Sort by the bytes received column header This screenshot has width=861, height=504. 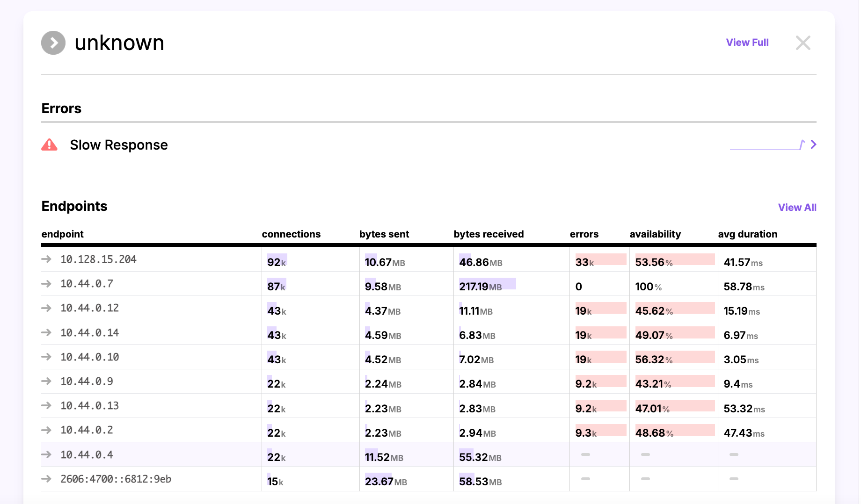[489, 234]
